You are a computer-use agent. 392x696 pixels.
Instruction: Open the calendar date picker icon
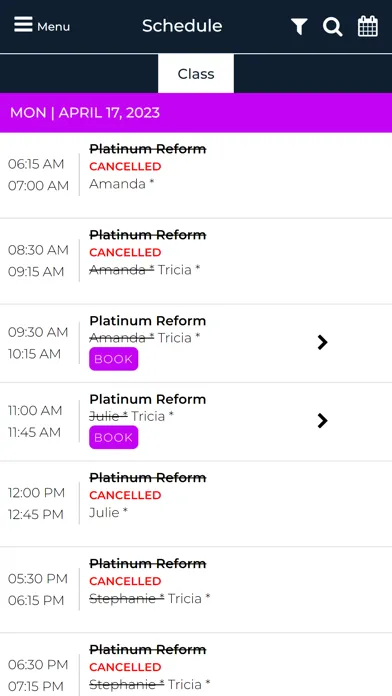(x=368, y=26)
